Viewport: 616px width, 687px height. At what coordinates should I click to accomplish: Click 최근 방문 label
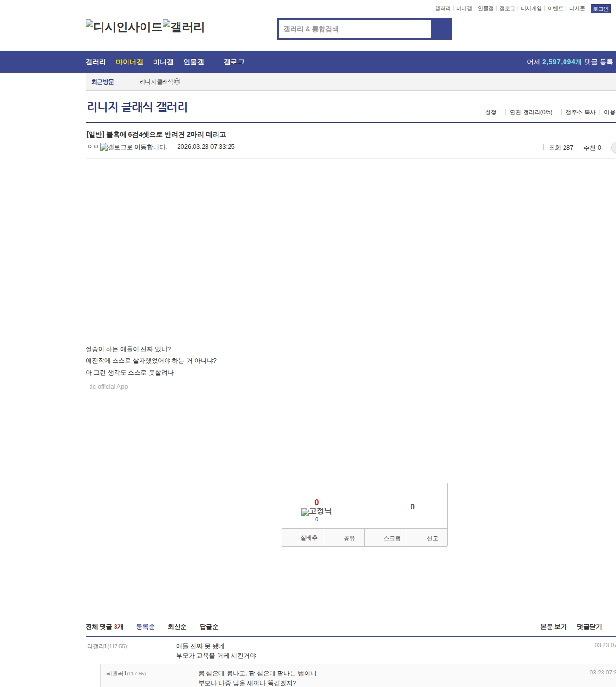(x=103, y=82)
